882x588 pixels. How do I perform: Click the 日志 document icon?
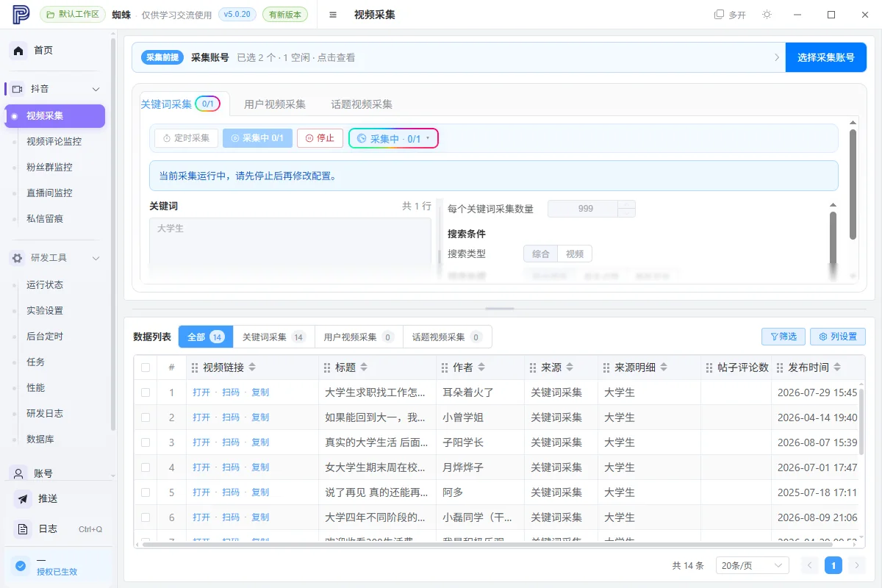coord(24,529)
